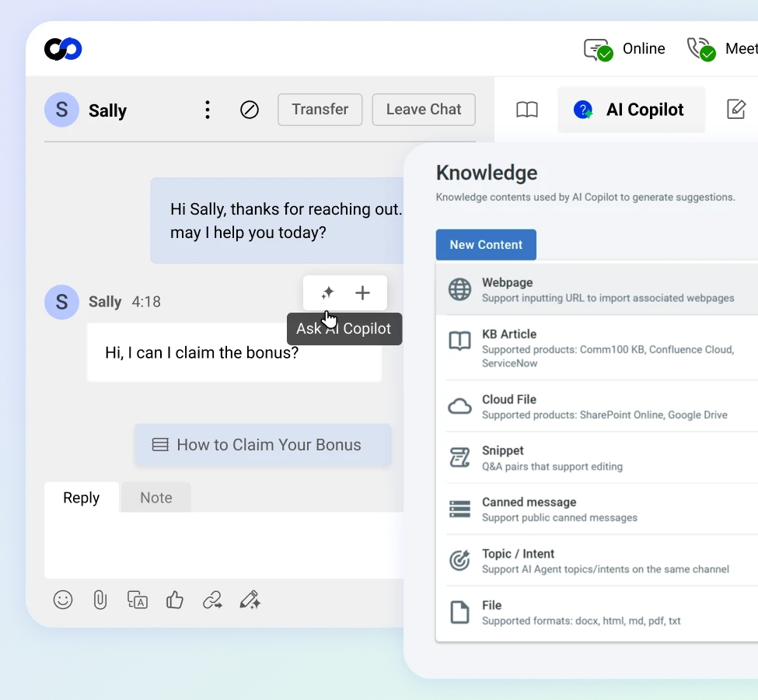Click the plus icon beside the sparkle

tap(362, 292)
